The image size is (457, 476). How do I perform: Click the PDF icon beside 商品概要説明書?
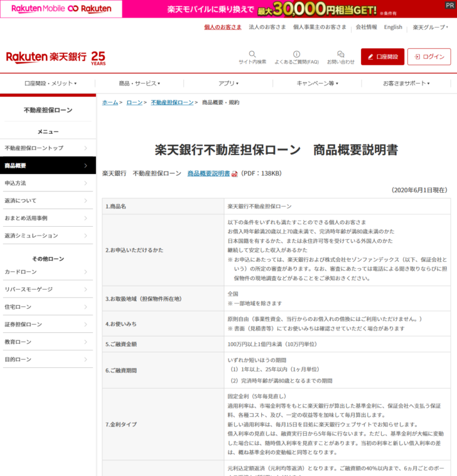(235, 174)
